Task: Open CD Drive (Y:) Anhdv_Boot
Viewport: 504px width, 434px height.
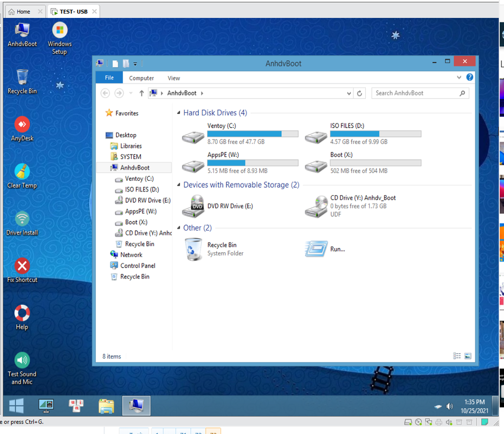Action: [x=351, y=206]
